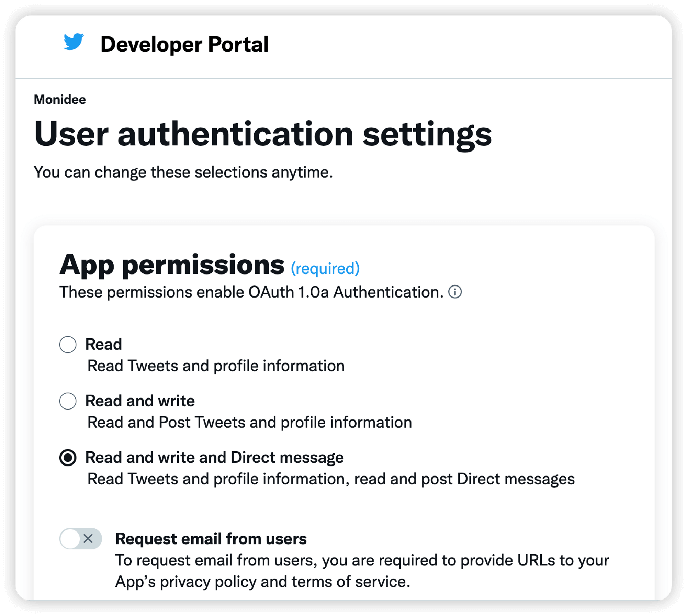
Task: Click the Developer Portal title
Action: (184, 43)
